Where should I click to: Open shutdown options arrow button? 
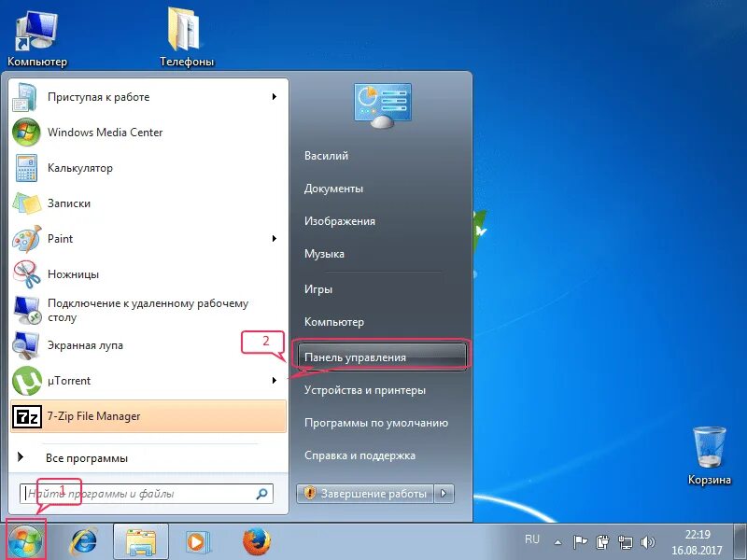[444, 494]
